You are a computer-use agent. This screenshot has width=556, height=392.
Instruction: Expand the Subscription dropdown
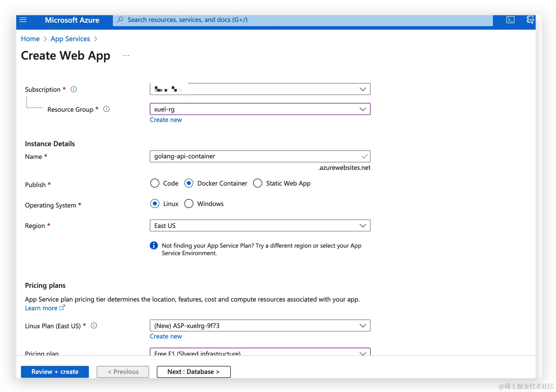click(260, 89)
